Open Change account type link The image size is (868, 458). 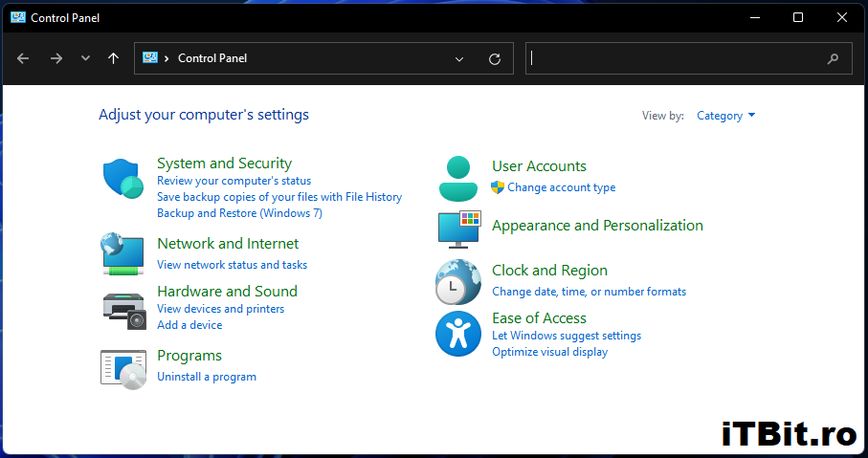tap(561, 187)
